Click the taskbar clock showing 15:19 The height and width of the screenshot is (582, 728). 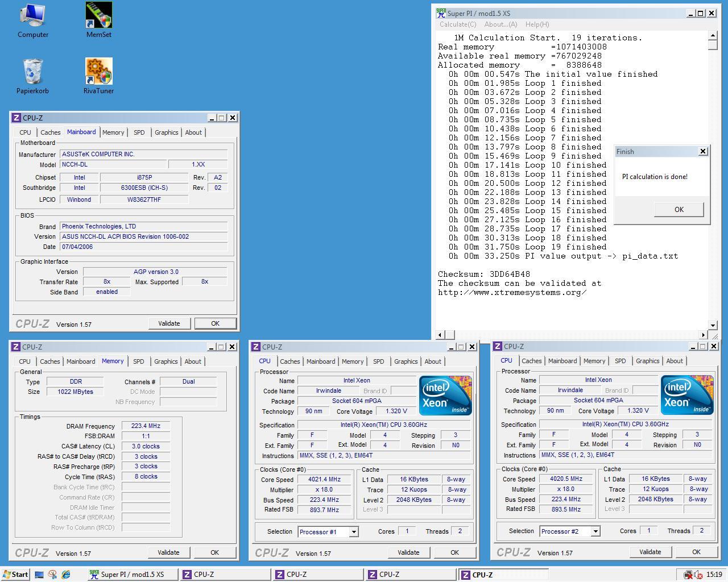point(714,575)
